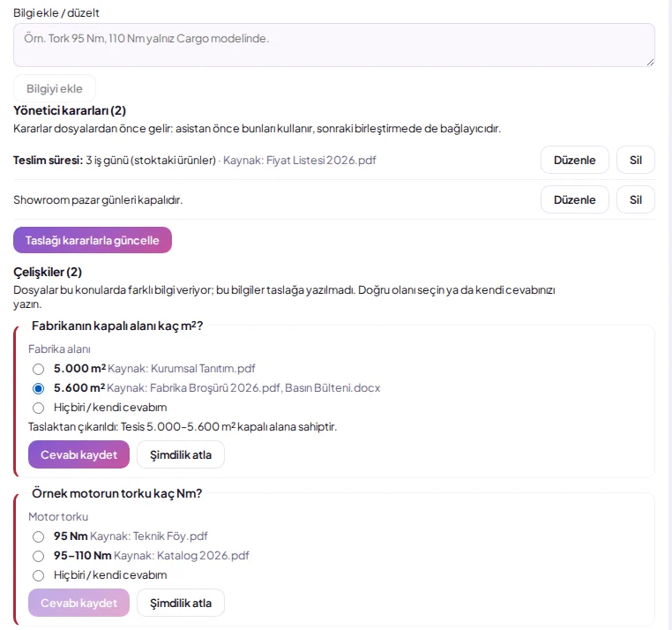Skip the factory area question with Şimdilik atla
This screenshot has width=672, height=630.
(x=181, y=454)
